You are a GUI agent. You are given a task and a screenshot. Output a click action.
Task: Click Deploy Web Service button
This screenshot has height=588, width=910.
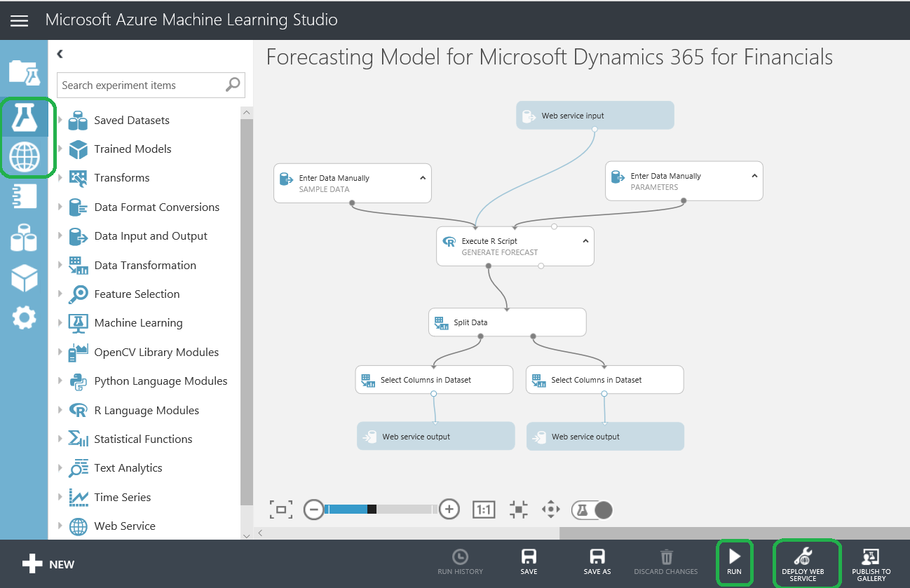803,562
